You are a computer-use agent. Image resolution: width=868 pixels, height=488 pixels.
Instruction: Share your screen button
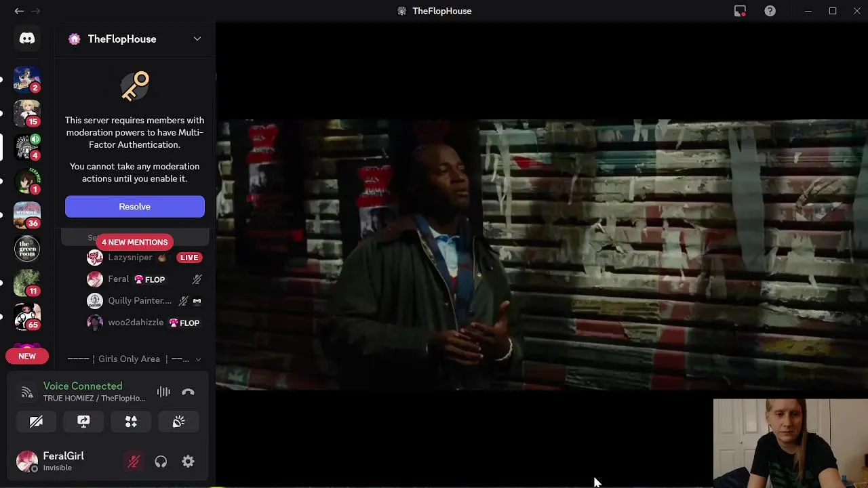coord(83,422)
